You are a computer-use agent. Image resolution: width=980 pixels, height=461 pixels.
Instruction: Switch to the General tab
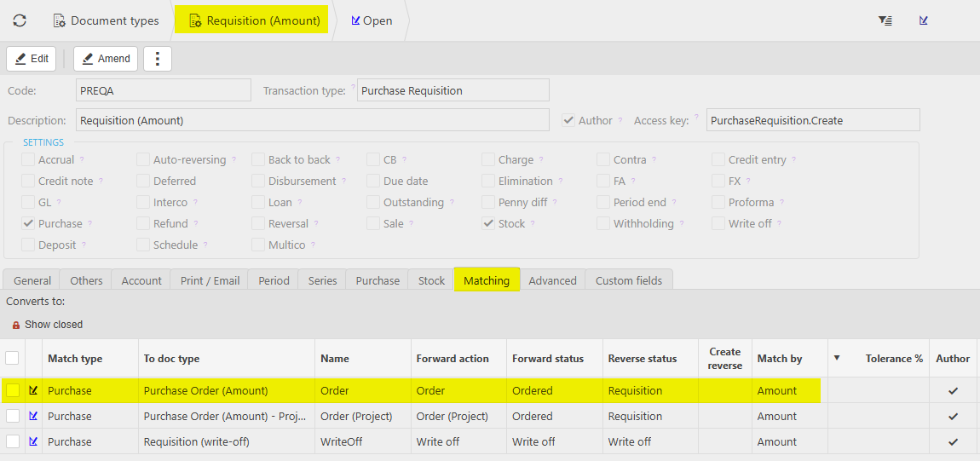point(32,280)
